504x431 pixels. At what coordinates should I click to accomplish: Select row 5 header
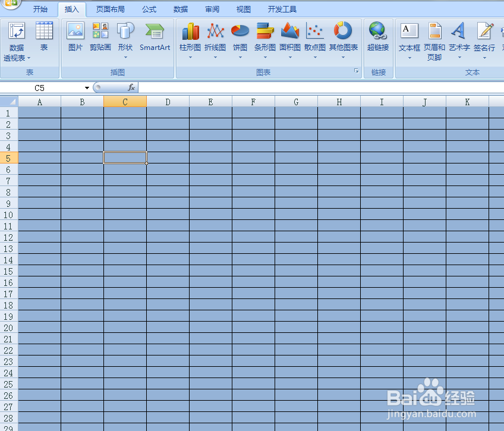pyautogui.click(x=9, y=158)
